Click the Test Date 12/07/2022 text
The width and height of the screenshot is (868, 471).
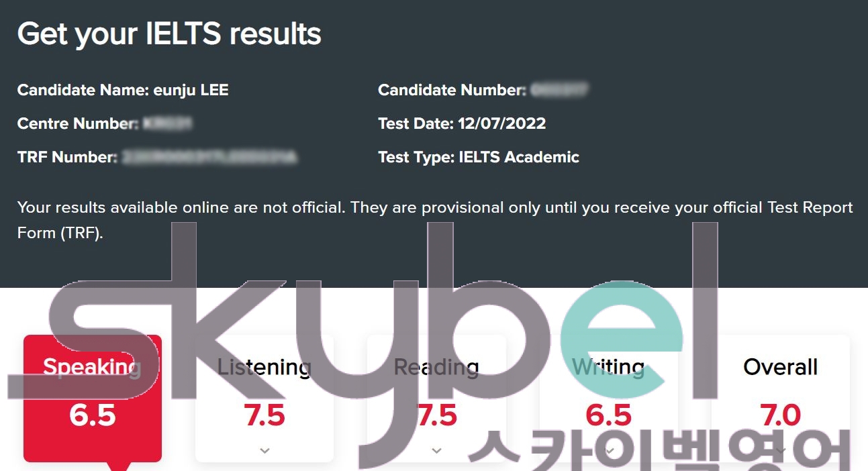point(462,123)
